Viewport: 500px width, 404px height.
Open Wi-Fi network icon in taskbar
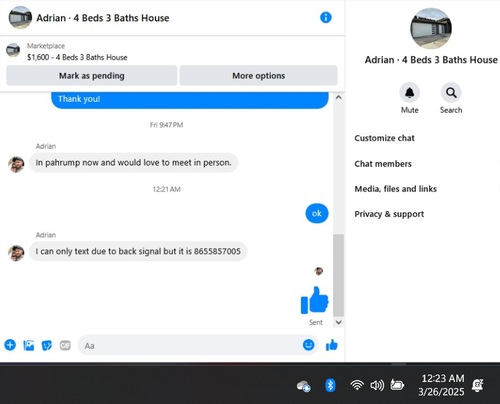[357, 385]
